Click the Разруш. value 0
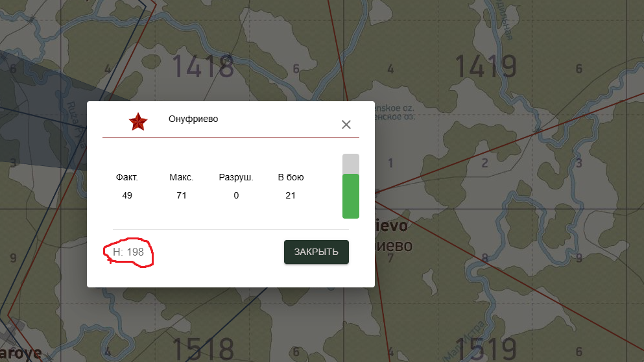Screen dimensions: 644x362 click(236, 195)
